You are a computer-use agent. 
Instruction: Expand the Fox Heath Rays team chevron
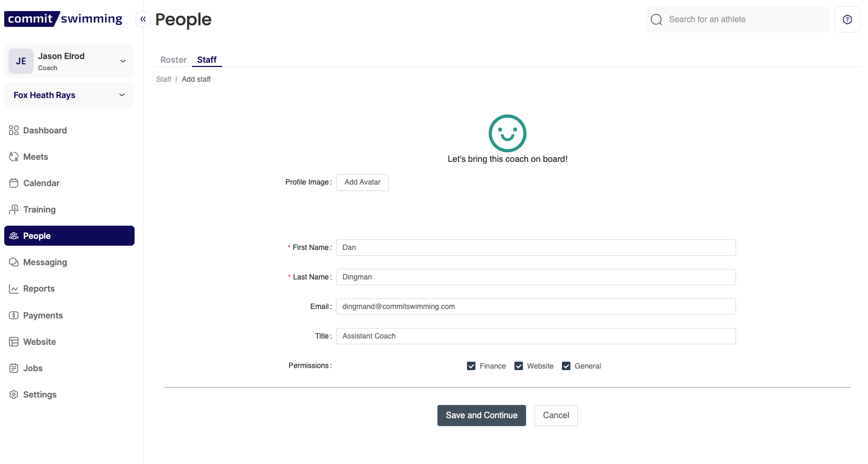[x=122, y=95]
